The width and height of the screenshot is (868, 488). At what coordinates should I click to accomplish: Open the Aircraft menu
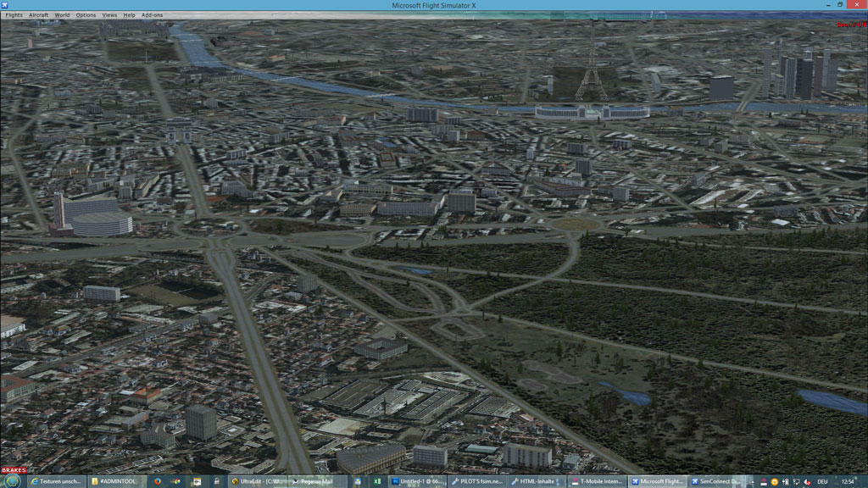coord(39,15)
